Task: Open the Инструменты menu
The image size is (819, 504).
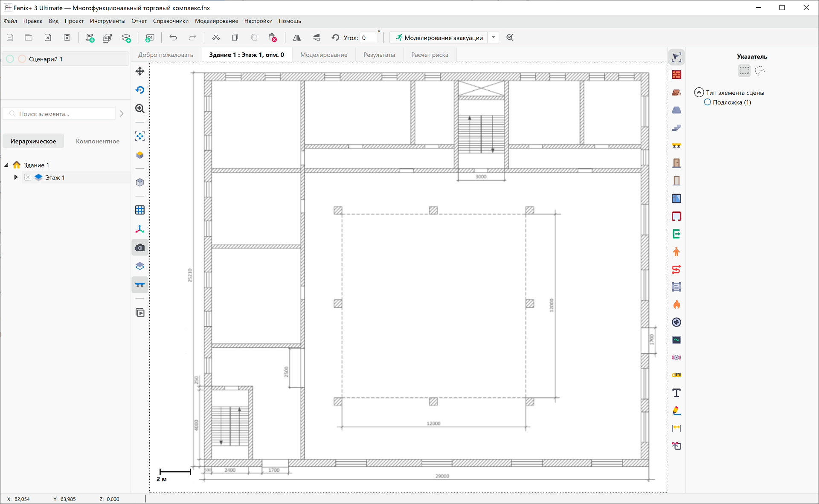Action: (107, 21)
